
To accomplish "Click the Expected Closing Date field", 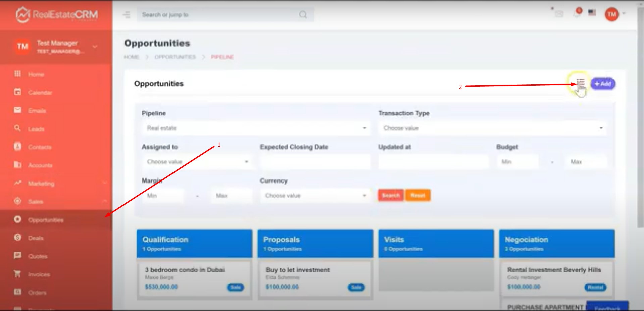I will pos(315,162).
